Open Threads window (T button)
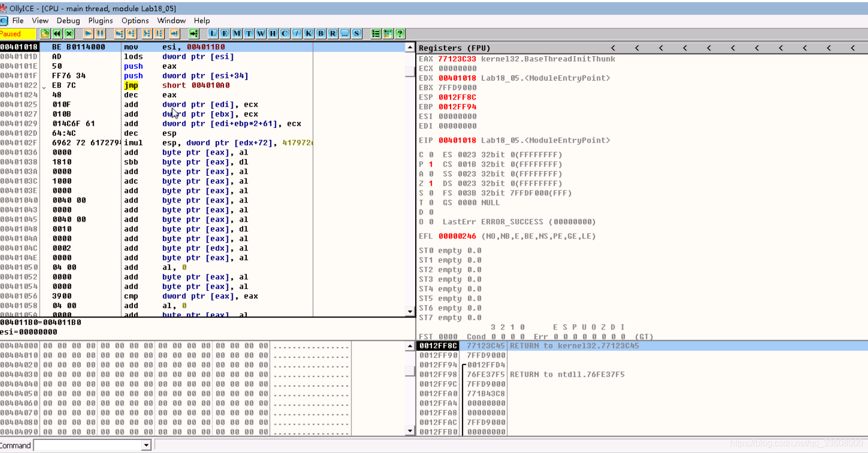 [249, 34]
